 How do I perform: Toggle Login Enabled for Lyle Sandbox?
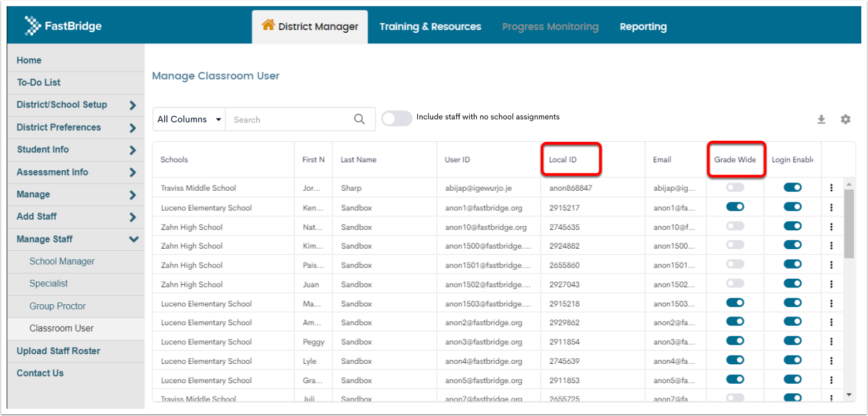[793, 360]
